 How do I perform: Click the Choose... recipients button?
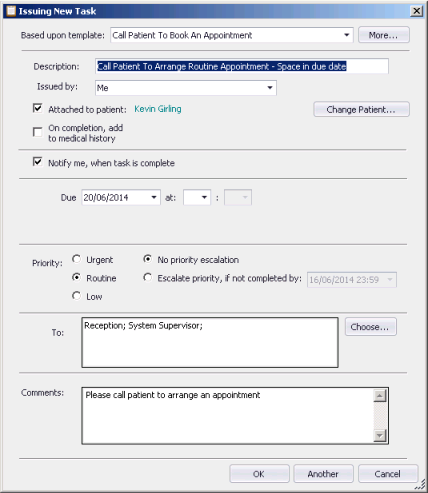coord(371,327)
